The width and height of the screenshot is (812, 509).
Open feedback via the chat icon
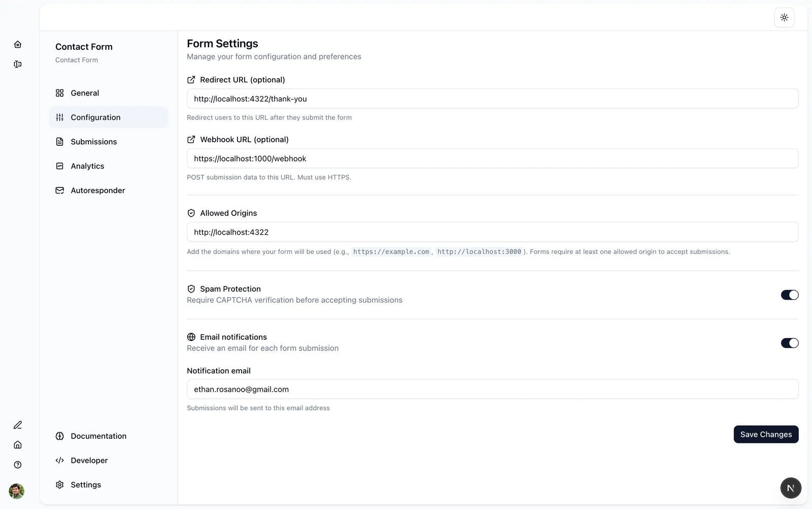pyautogui.click(x=18, y=64)
